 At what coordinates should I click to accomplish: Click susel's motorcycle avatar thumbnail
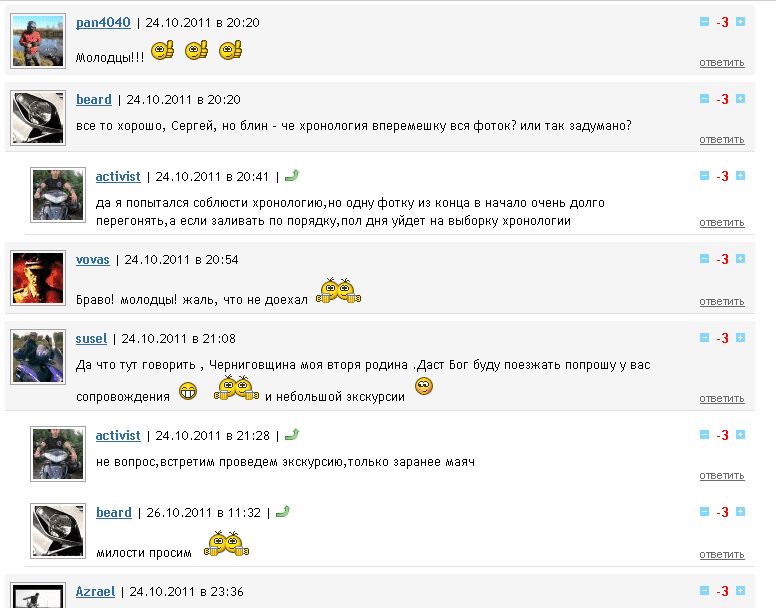pyautogui.click(x=38, y=357)
